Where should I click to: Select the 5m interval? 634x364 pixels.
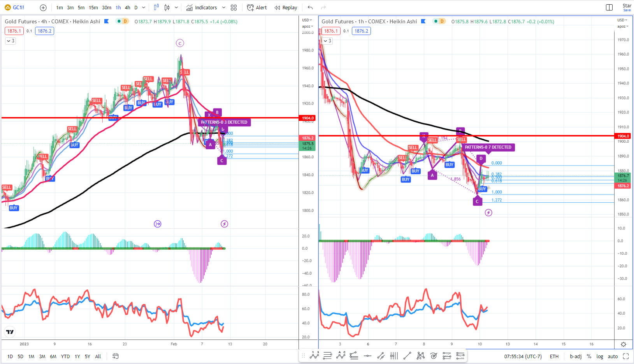[x=81, y=7]
